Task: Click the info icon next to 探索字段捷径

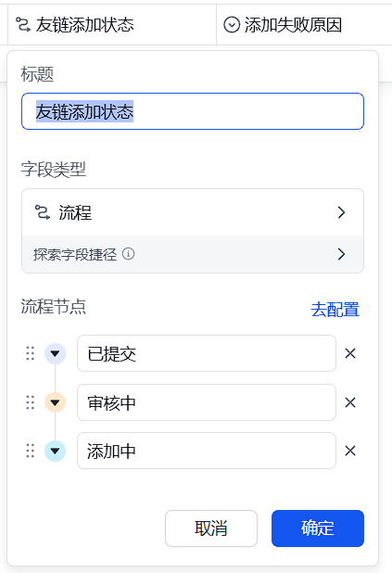Action: click(x=128, y=254)
